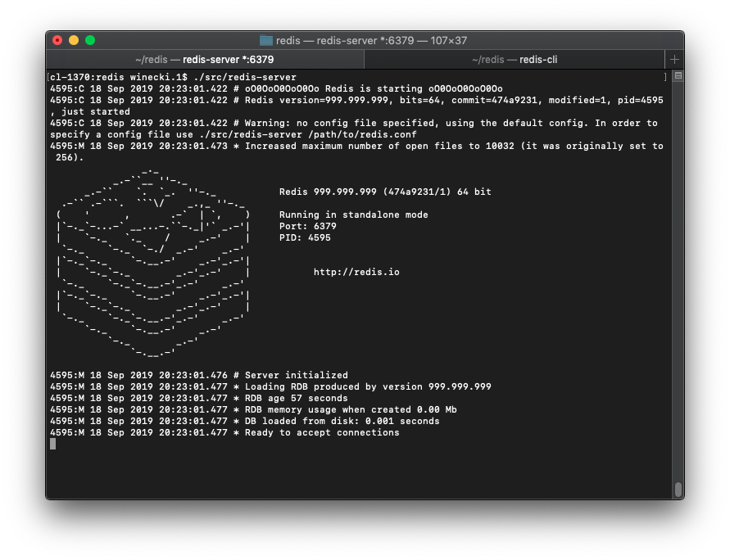Viewport: 730px width, 560px height.
Task: Click the "Ready to accept connections" line
Action: (x=322, y=432)
